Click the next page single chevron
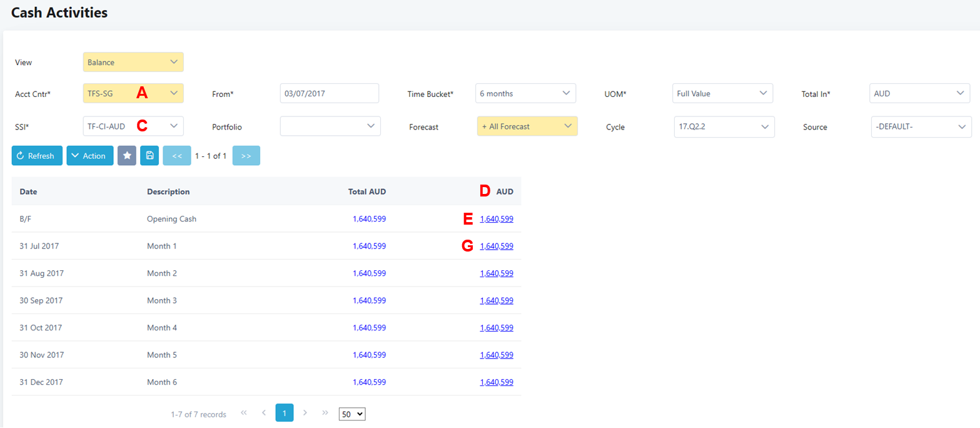The image size is (980, 428). coord(305,413)
